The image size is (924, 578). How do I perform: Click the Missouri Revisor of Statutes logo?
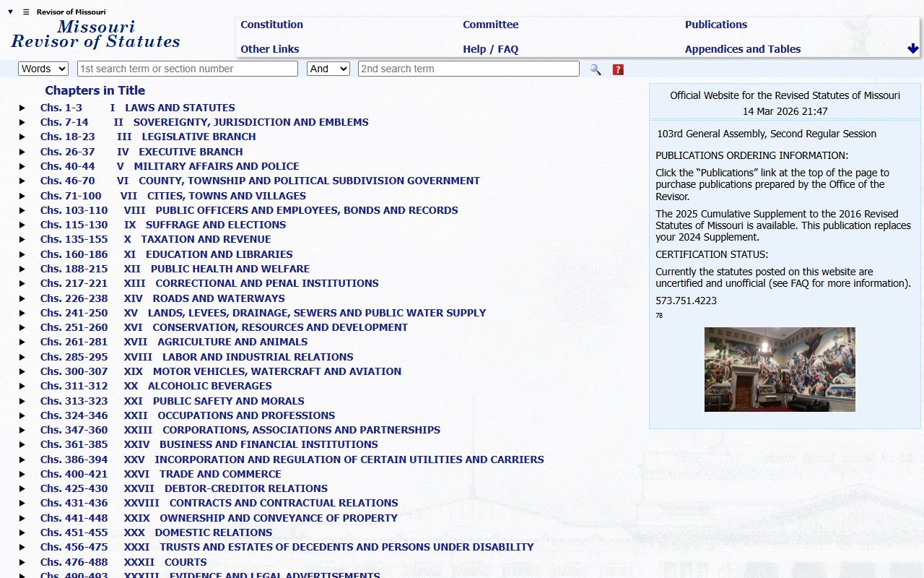96,35
